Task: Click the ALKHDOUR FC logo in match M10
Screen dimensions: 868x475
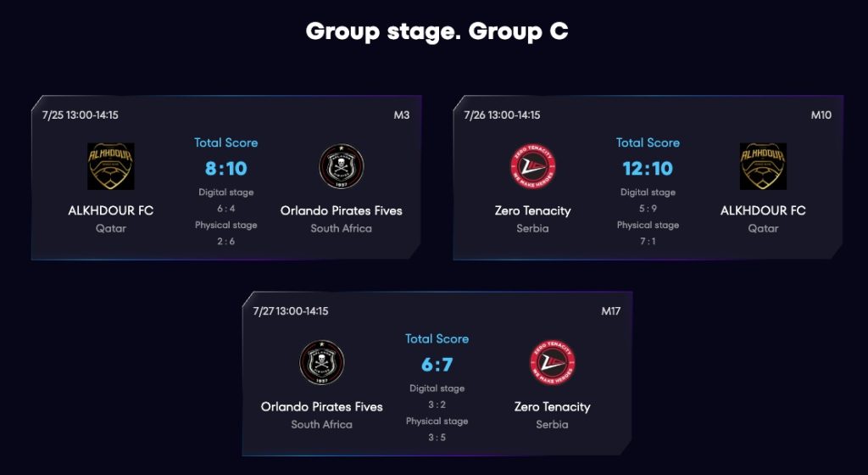Action: (763, 166)
